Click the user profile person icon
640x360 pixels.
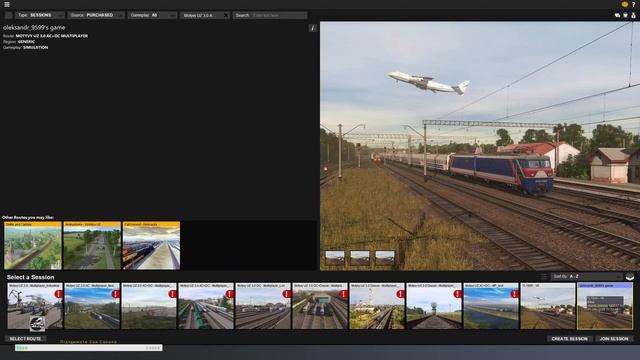click(x=633, y=15)
